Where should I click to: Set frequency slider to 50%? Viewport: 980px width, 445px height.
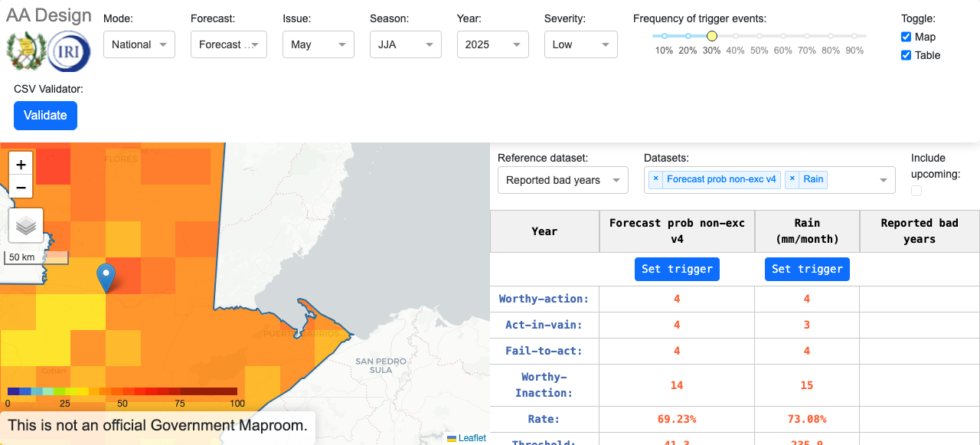click(759, 36)
